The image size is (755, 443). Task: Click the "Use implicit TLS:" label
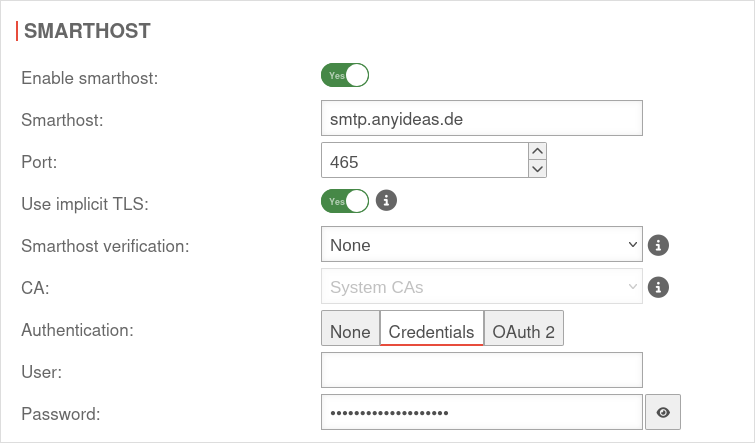84,203
